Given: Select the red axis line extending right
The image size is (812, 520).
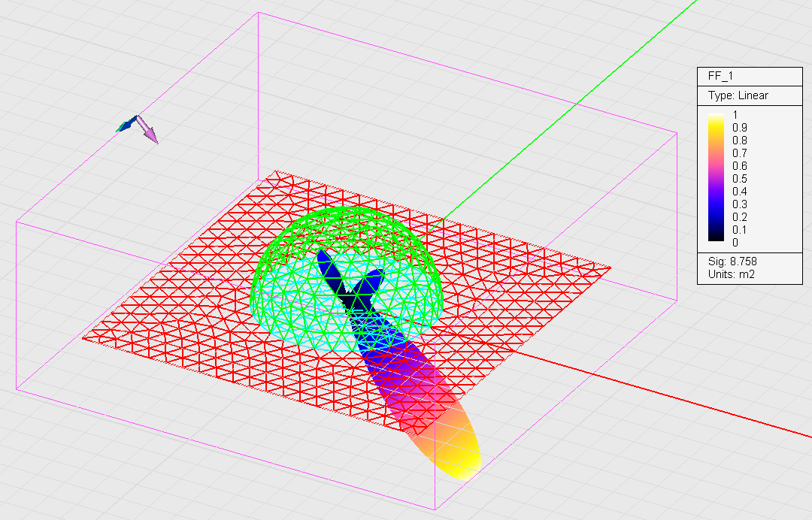Looking at the screenshot, I should pyautogui.click(x=677, y=396).
